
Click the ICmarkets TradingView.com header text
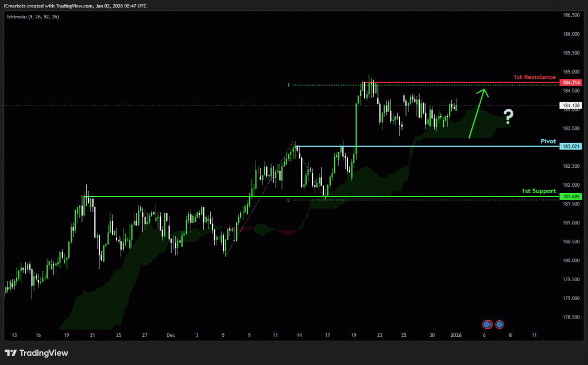[75, 5]
